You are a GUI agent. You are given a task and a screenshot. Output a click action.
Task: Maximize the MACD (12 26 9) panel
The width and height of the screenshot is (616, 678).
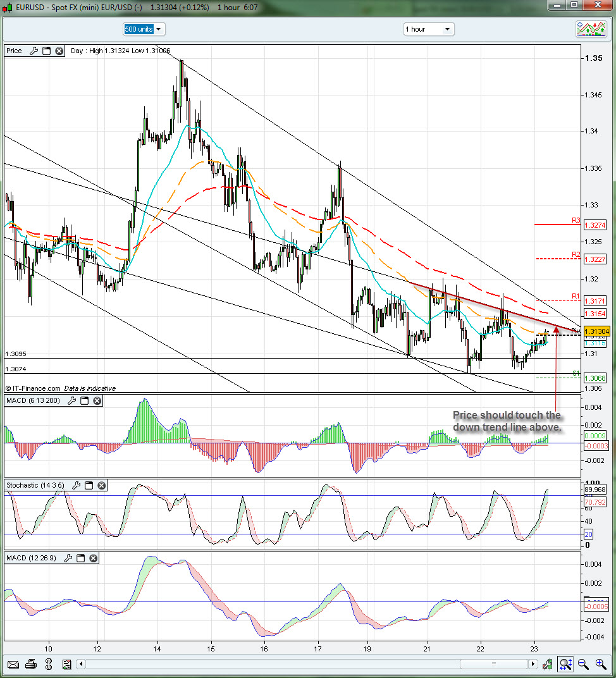81,558
